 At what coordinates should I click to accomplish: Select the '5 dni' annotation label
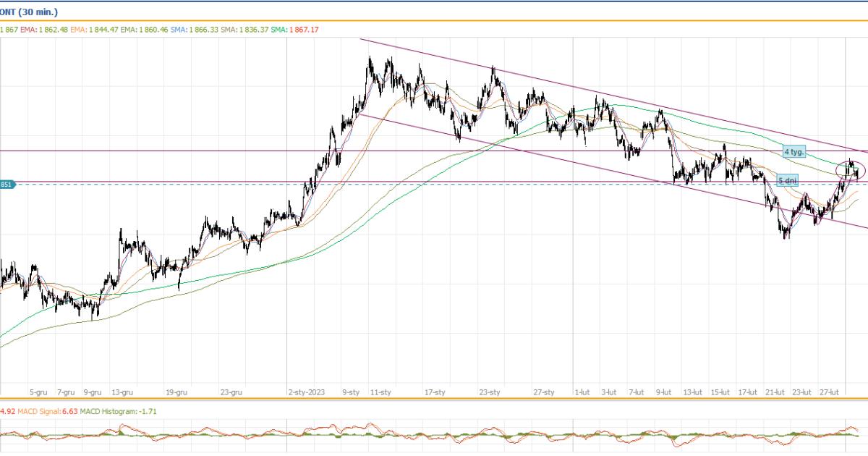click(788, 180)
